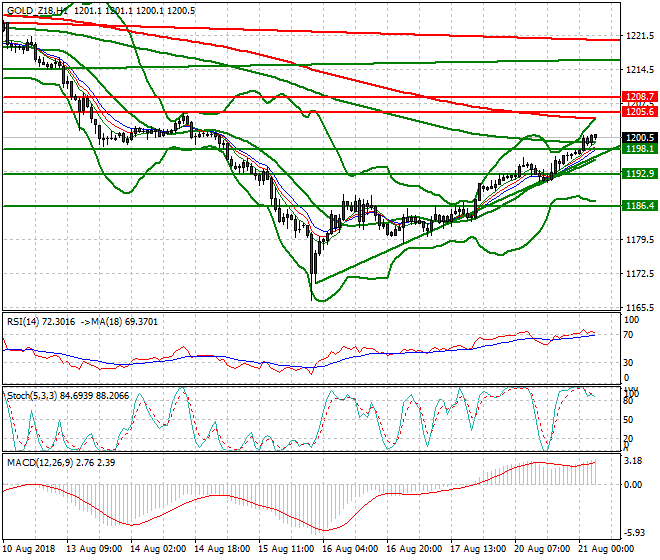The width and height of the screenshot is (660, 560).
Task: Click the 17 Aug 13:00 time label
Action: [478, 549]
